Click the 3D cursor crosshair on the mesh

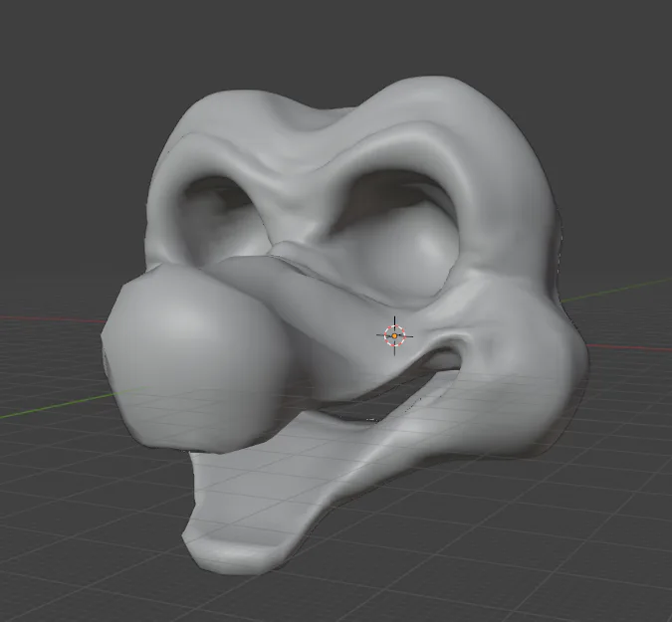(394, 335)
